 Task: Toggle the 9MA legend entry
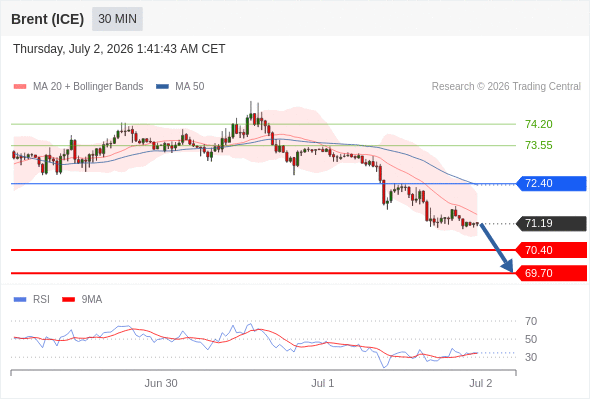[x=82, y=300]
